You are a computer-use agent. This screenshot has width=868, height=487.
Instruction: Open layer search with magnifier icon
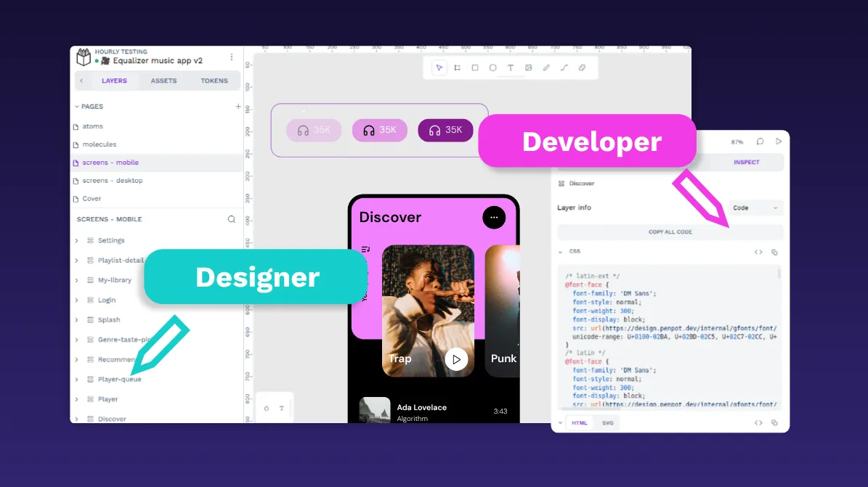click(x=231, y=218)
